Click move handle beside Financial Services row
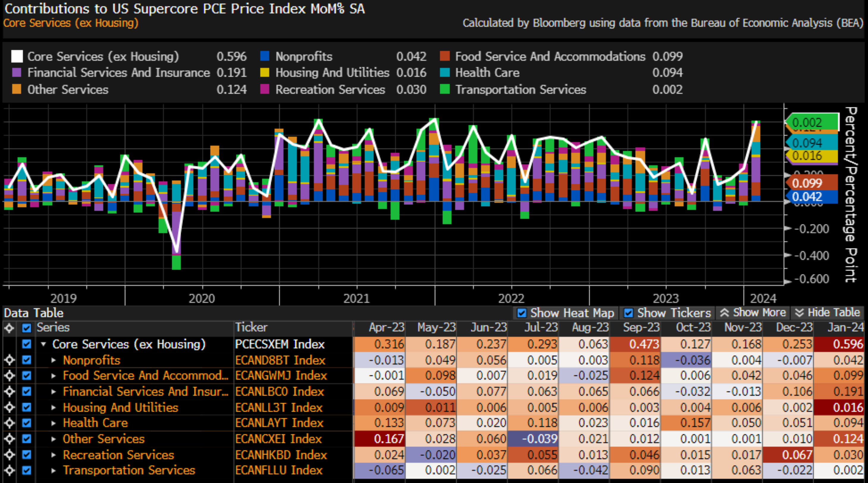This screenshot has height=483, width=868. (x=10, y=391)
